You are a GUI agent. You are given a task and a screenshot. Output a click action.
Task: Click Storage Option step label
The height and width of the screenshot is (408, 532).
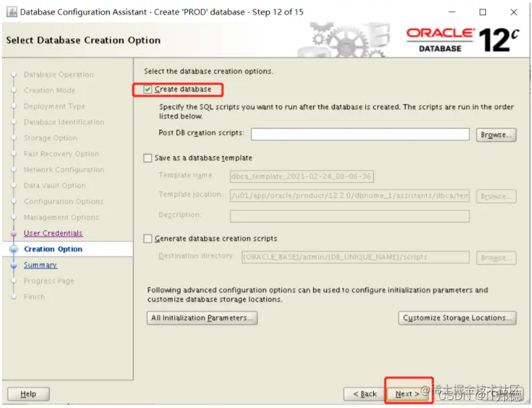50,138
